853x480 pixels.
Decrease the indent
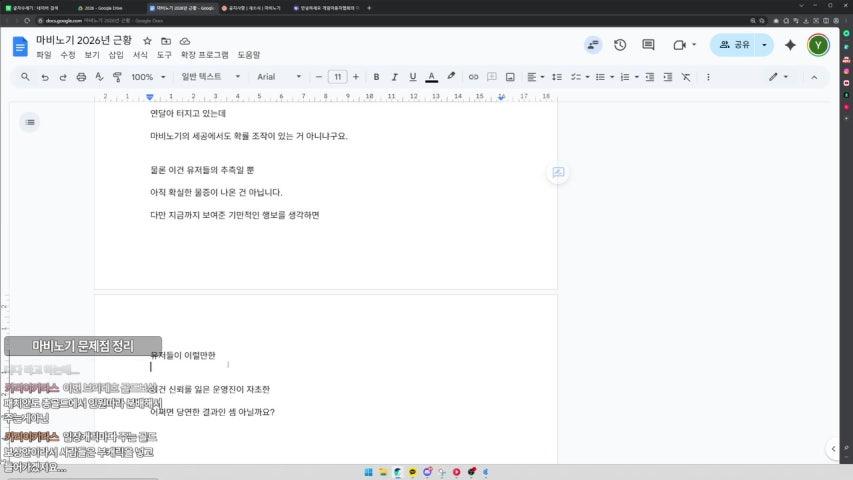click(x=650, y=77)
